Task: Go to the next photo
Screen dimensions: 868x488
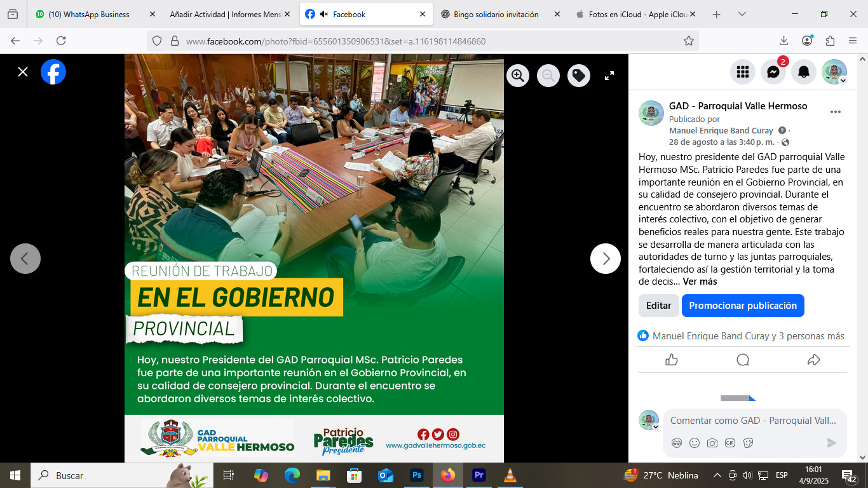Action: point(605,259)
